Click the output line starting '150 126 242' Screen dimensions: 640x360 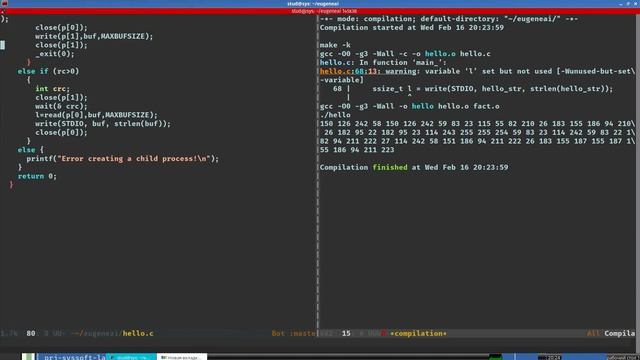[x=477, y=124]
